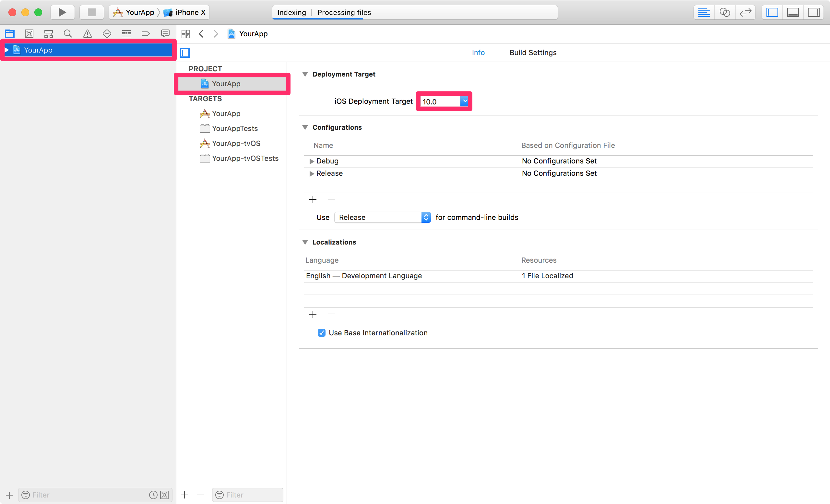The image size is (830, 504).
Task: Open the Release command-line builds popup
Action: [x=382, y=217]
